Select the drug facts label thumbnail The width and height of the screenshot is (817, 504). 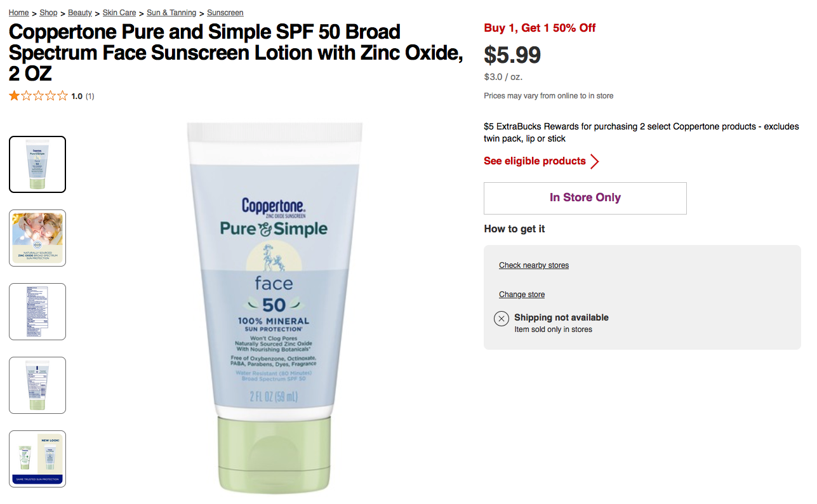[x=37, y=312]
